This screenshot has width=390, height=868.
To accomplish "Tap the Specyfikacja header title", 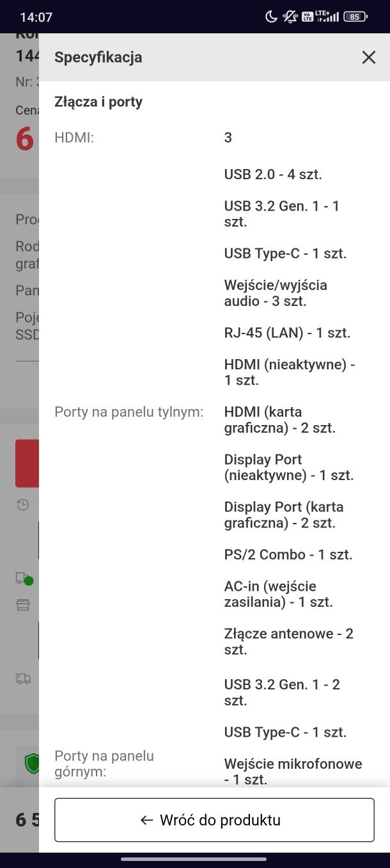I will (x=98, y=58).
